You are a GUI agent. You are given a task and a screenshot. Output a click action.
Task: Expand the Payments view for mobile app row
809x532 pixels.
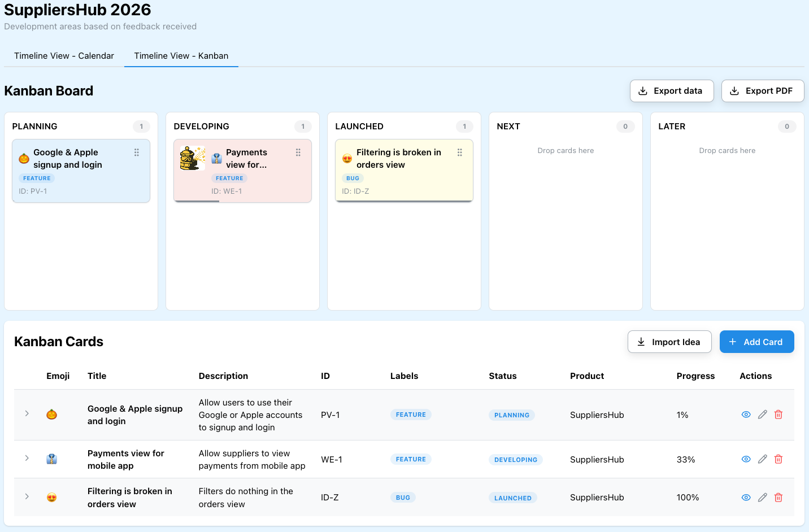pyautogui.click(x=27, y=458)
